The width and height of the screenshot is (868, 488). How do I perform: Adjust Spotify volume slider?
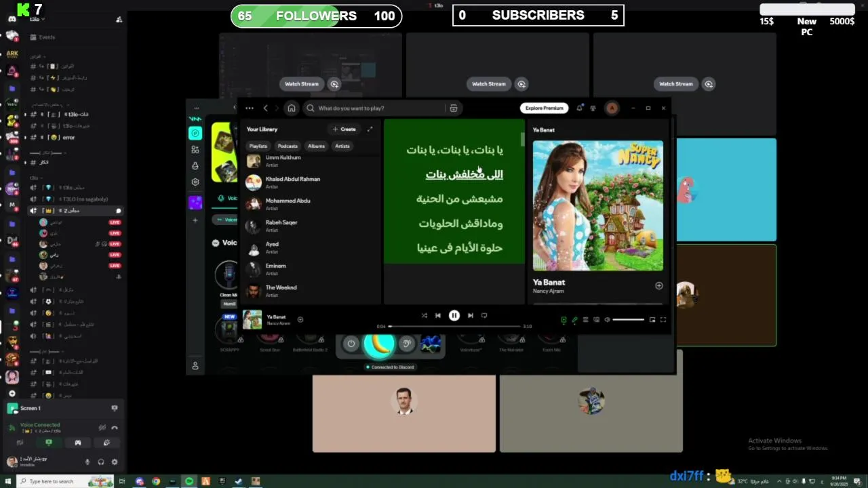coord(629,319)
